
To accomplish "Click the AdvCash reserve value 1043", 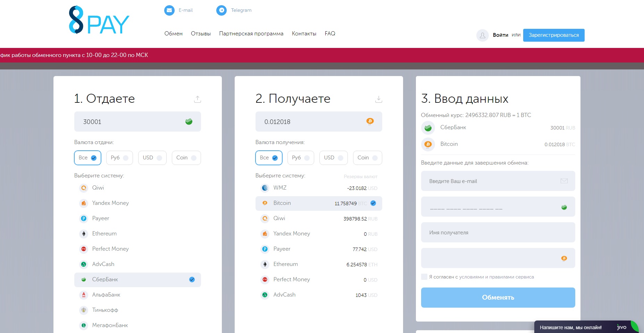I will 361,295.
